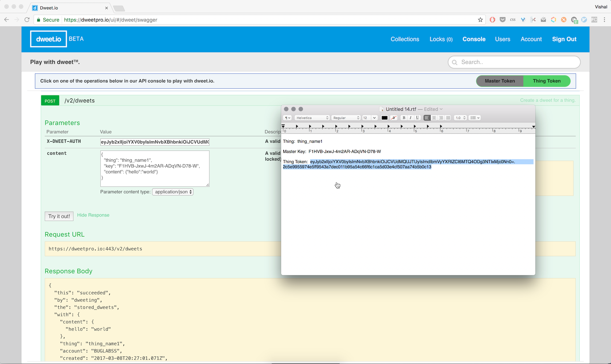Open the paragraph styles dropdown in TextEdit
The width and height of the screenshot is (611, 364).
(x=287, y=118)
